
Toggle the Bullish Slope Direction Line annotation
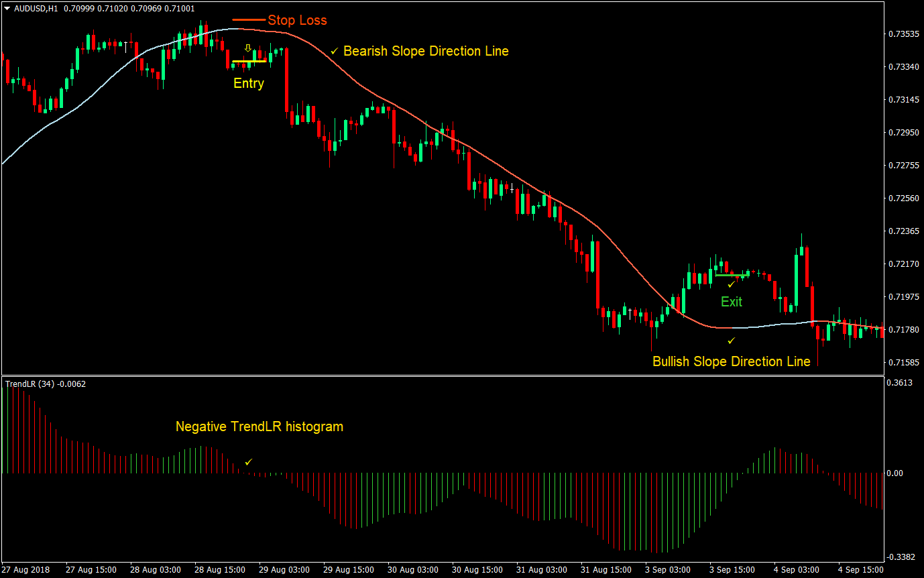click(x=732, y=361)
